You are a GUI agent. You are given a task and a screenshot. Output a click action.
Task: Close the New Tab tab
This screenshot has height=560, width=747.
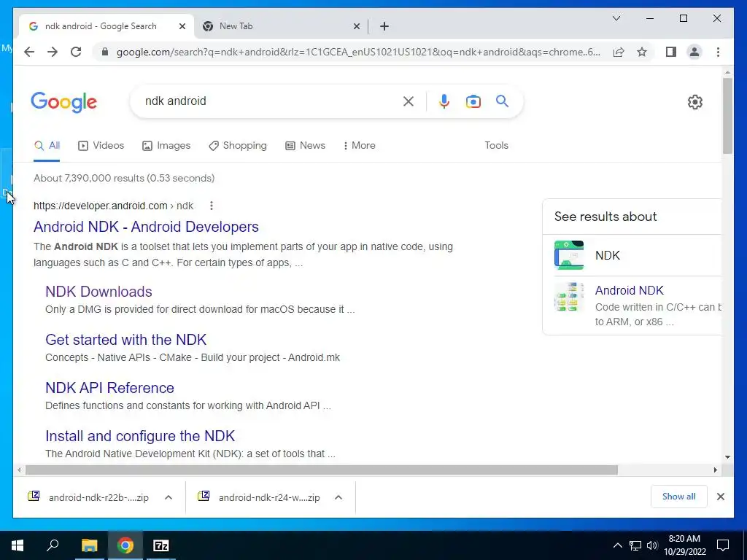(356, 26)
